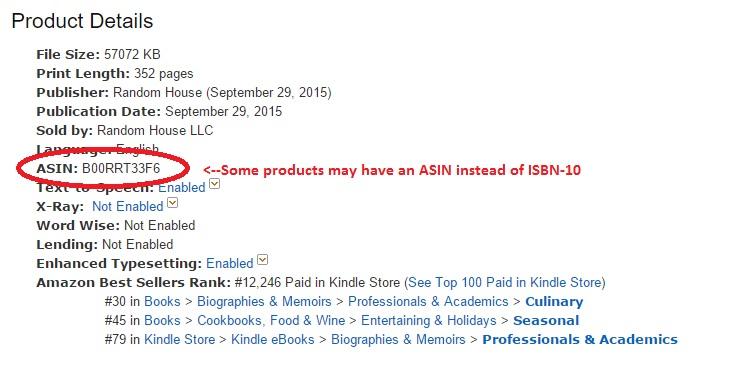Image resolution: width=734 pixels, height=365 pixels.
Task: Open Books link in #45 ranking row
Action: coord(162,321)
